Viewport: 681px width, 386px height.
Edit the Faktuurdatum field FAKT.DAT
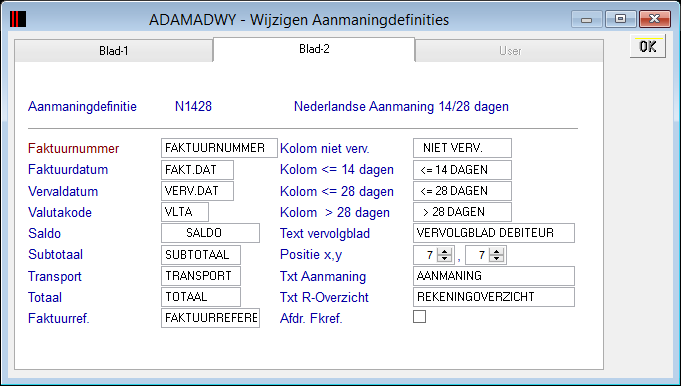coord(197,170)
